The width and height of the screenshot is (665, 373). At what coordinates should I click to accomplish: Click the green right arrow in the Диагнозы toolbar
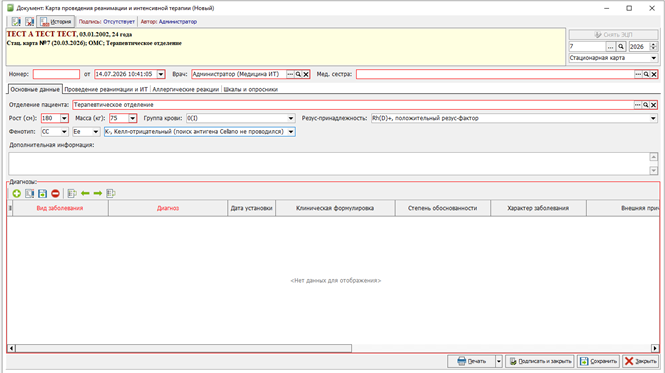click(98, 194)
